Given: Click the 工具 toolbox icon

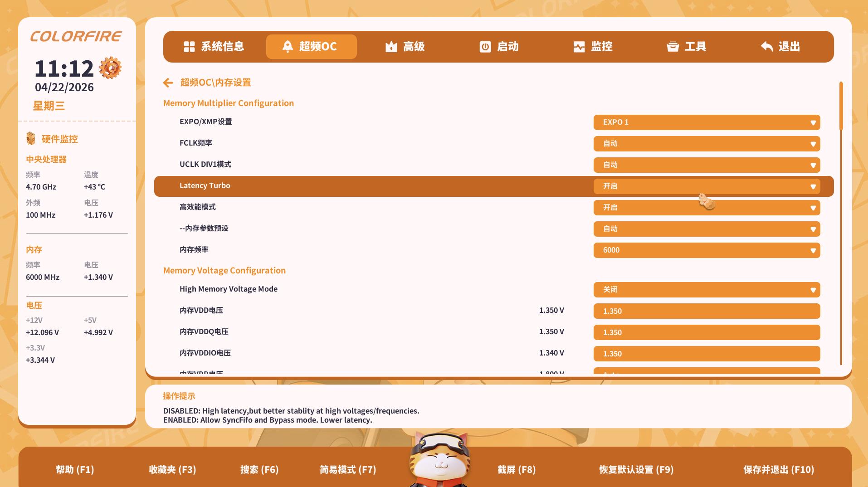Looking at the screenshot, I should point(672,46).
